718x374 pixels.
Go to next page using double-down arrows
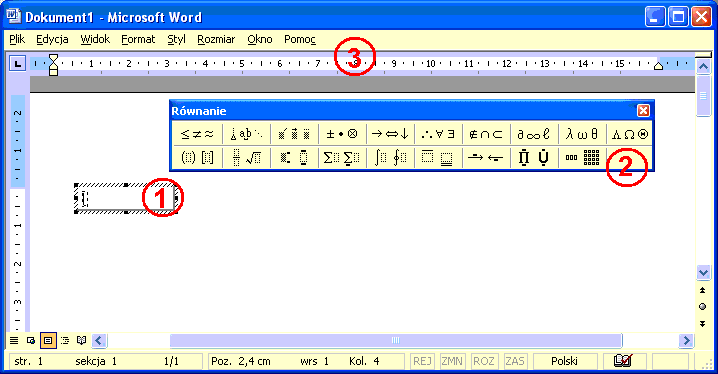703,324
